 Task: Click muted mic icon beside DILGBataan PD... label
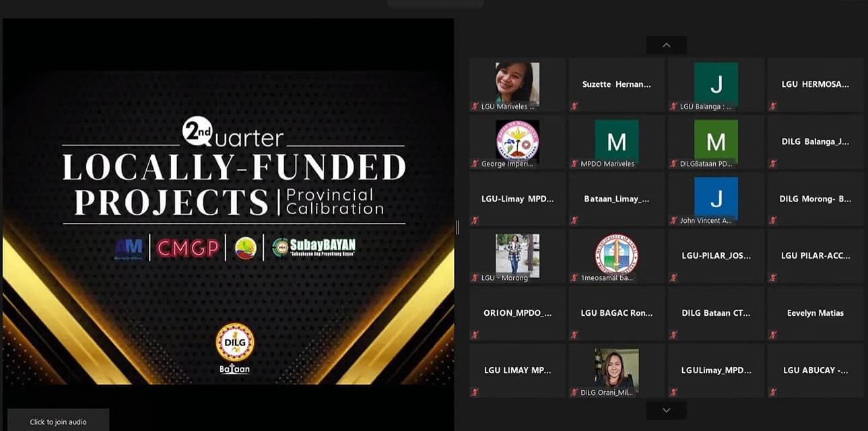[x=673, y=164]
